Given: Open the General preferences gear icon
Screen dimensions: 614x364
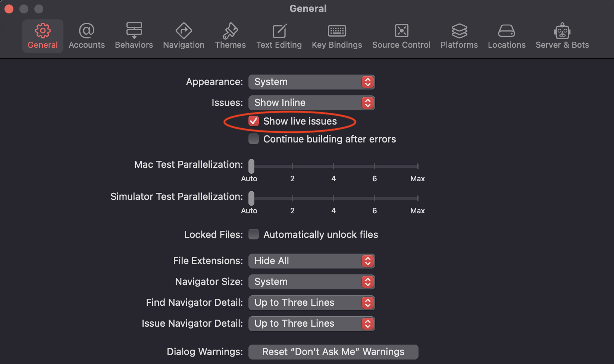Looking at the screenshot, I should click(43, 31).
